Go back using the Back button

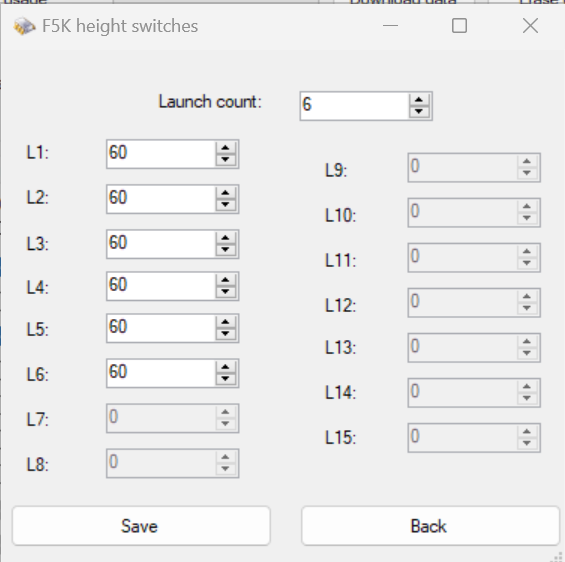(x=430, y=526)
